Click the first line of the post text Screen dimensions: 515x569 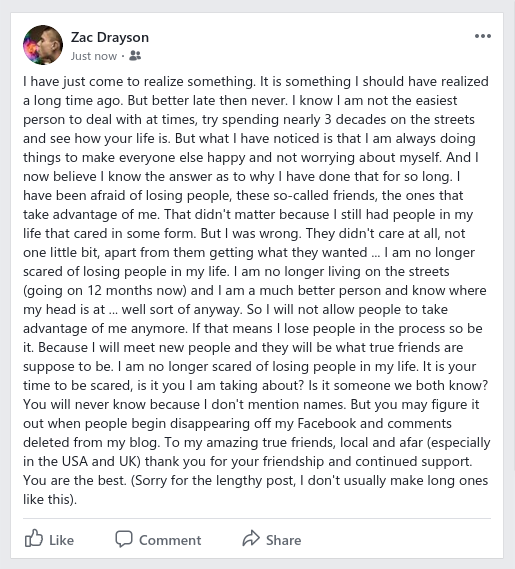[256, 82]
